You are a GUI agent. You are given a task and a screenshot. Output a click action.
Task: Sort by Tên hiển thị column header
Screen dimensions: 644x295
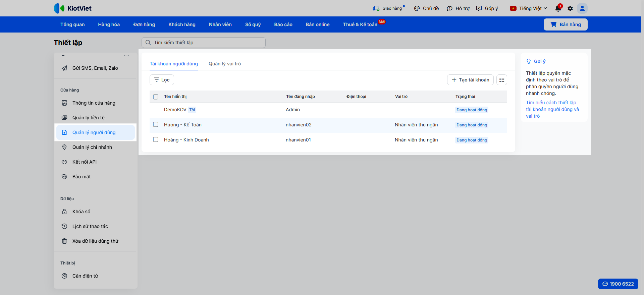coord(175,97)
